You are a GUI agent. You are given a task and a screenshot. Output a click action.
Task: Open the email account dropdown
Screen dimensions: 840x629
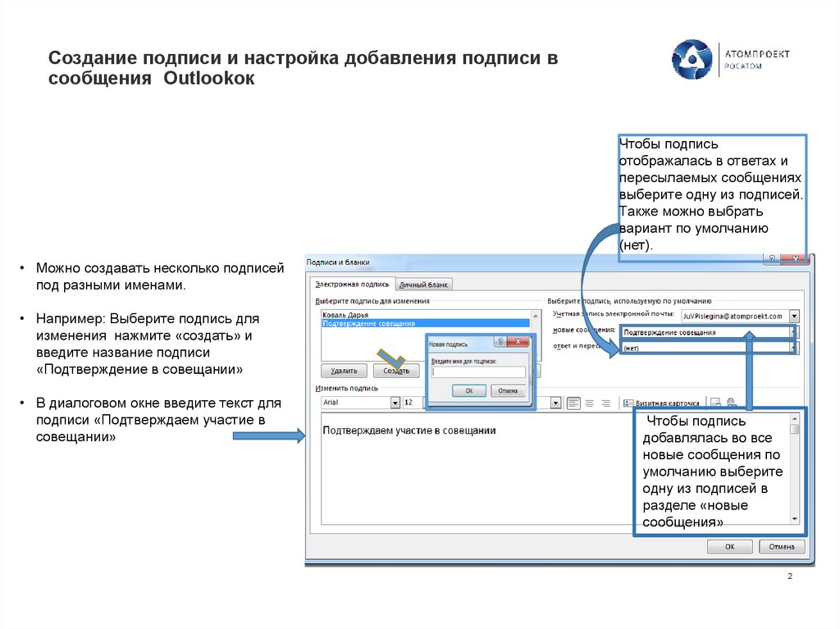794,316
